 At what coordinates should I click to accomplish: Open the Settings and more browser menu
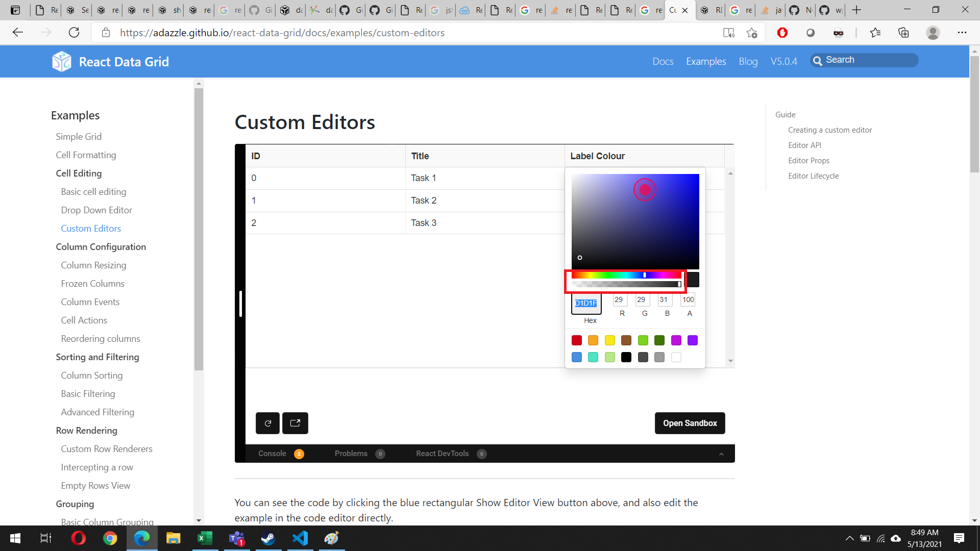coord(963,32)
